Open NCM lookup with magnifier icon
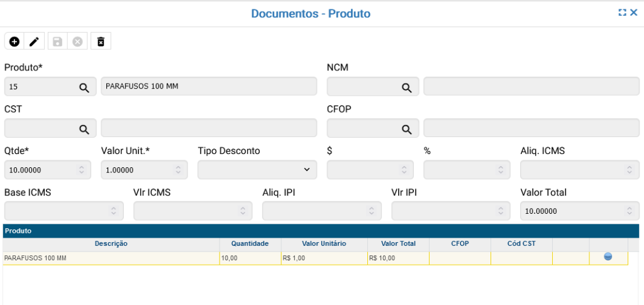 pyautogui.click(x=406, y=87)
